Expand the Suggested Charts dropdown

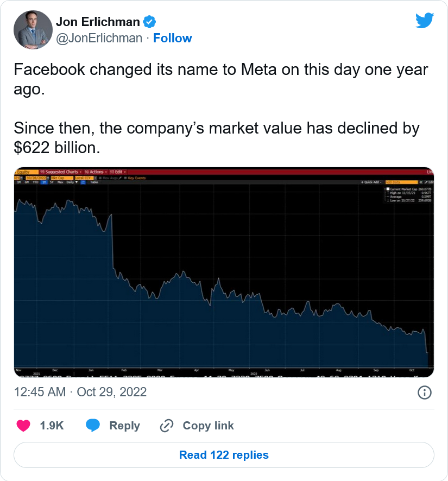click(x=61, y=172)
